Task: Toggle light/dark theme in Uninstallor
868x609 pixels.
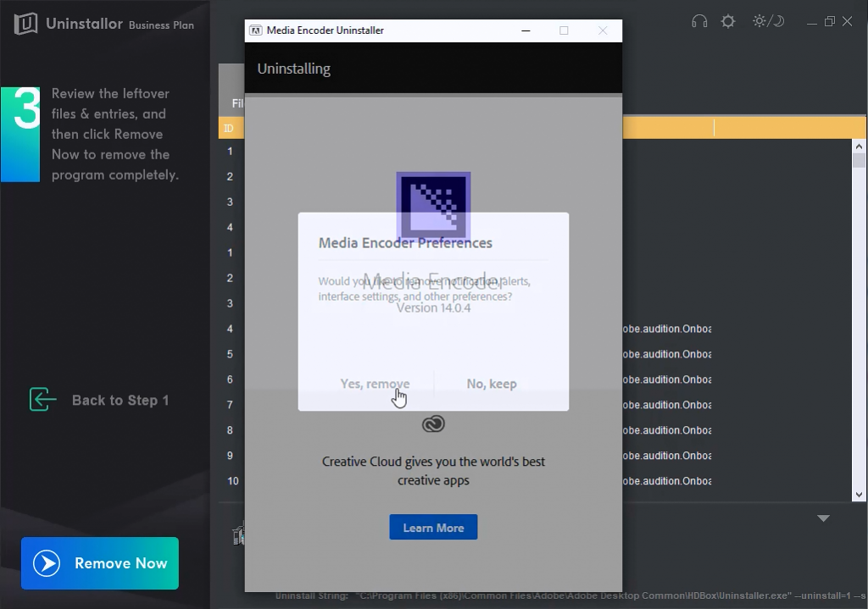Action: [768, 21]
